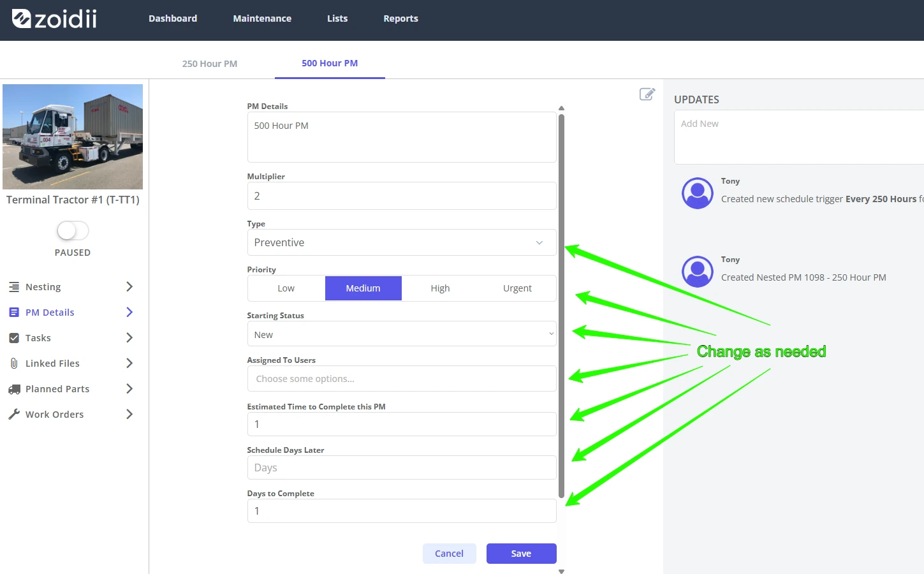Screen dimensions: 924x574
Task: Switch to the 250 Hour PM tab
Action: tap(210, 64)
